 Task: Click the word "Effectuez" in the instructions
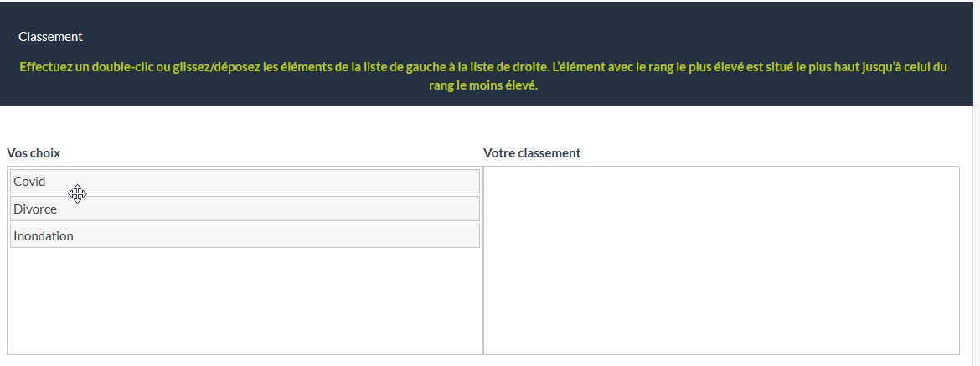pyautogui.click(x=45, y=67)
